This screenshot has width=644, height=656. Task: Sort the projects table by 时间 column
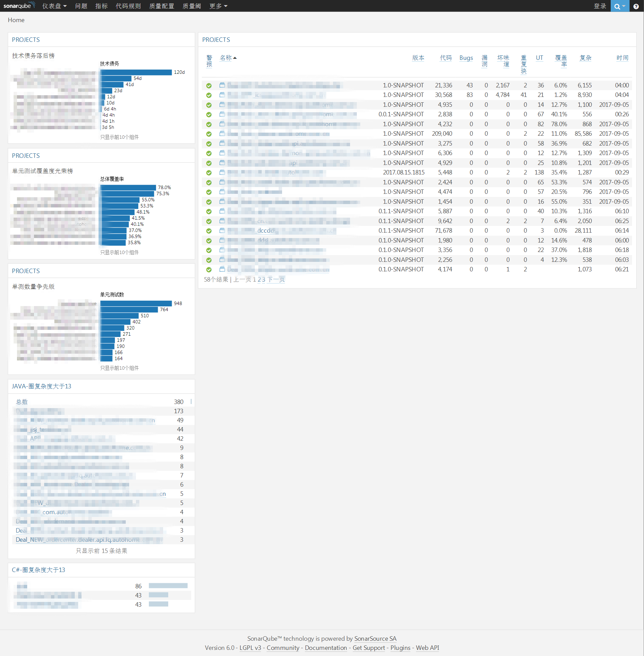[623, 58]
